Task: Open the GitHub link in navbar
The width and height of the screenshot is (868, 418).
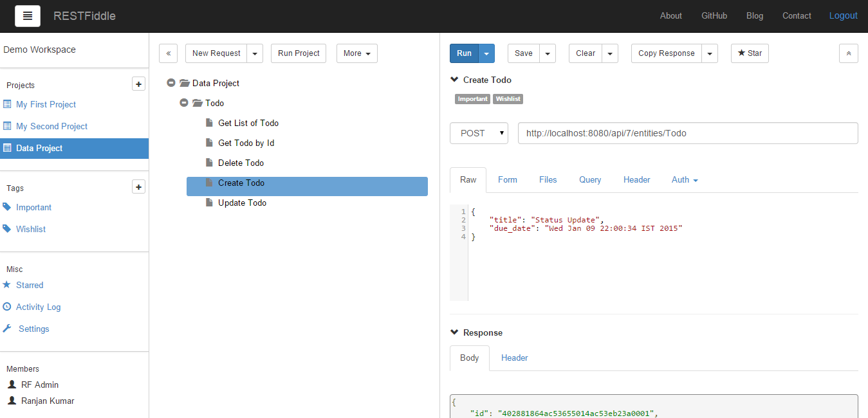Action: pos(714,16)
